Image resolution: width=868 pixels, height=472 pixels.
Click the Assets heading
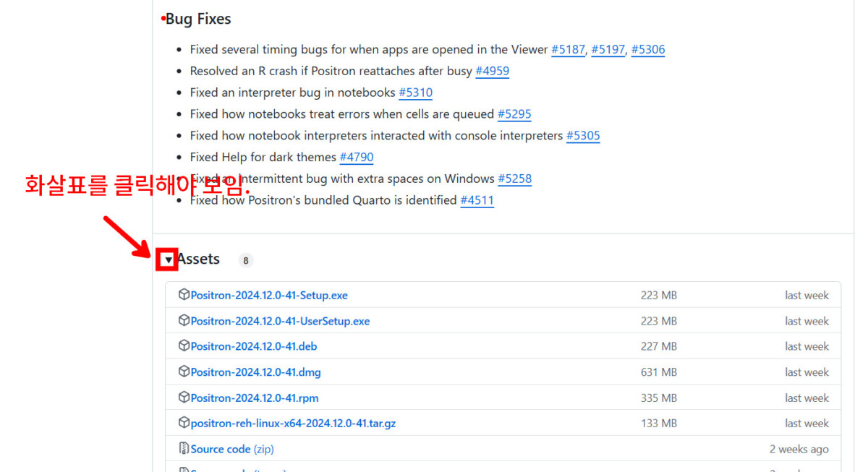point(198,259)
